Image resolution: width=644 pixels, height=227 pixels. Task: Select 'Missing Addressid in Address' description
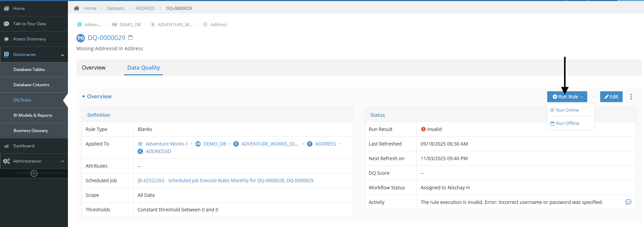(x=110, y=49)
